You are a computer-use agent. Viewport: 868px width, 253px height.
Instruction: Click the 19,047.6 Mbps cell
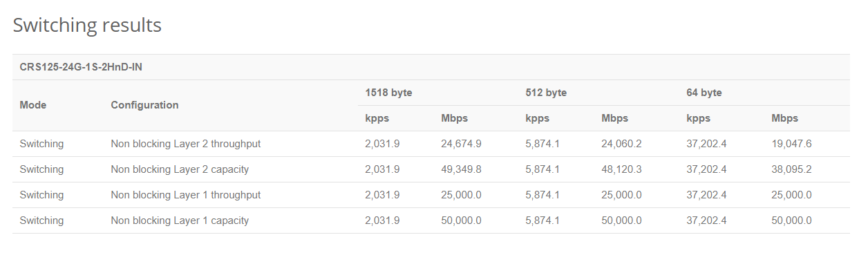click(x=791, y=144)
